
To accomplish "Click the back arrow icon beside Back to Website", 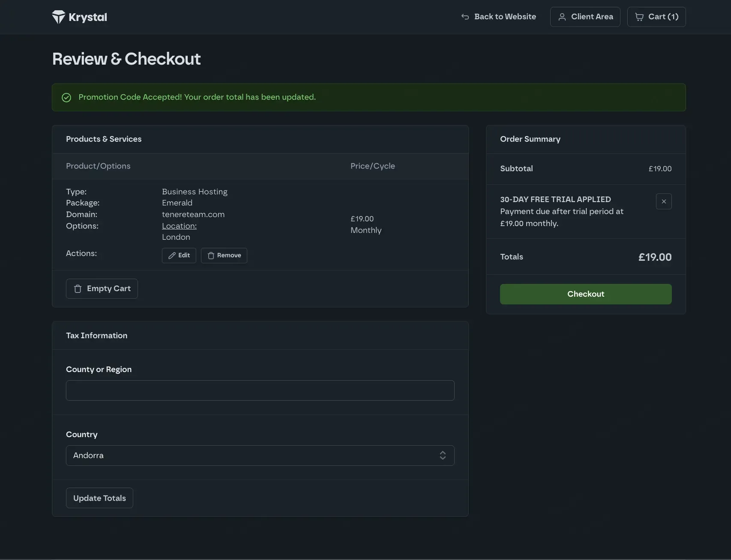I will [465, 17].
